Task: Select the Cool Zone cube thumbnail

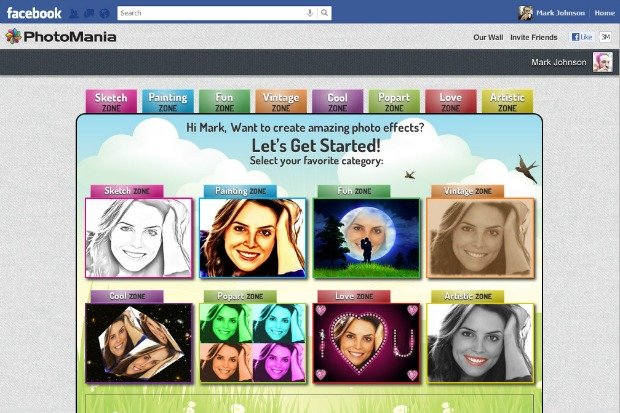Action: point(138,343)
